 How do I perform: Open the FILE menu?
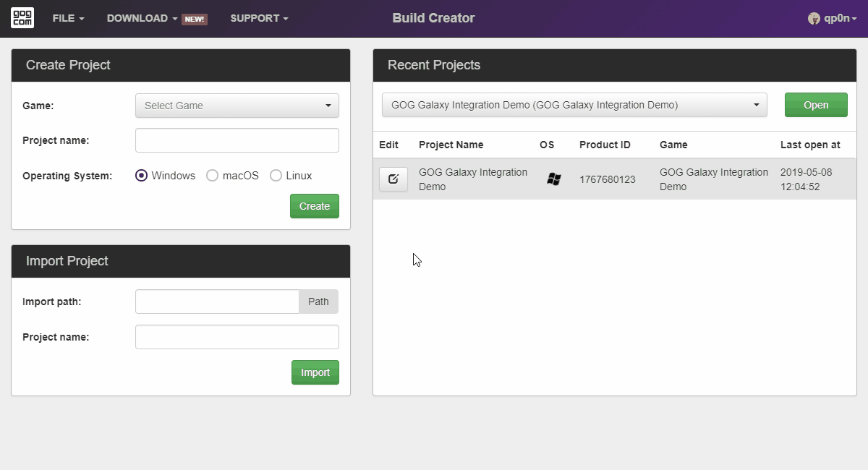[69, 19]
